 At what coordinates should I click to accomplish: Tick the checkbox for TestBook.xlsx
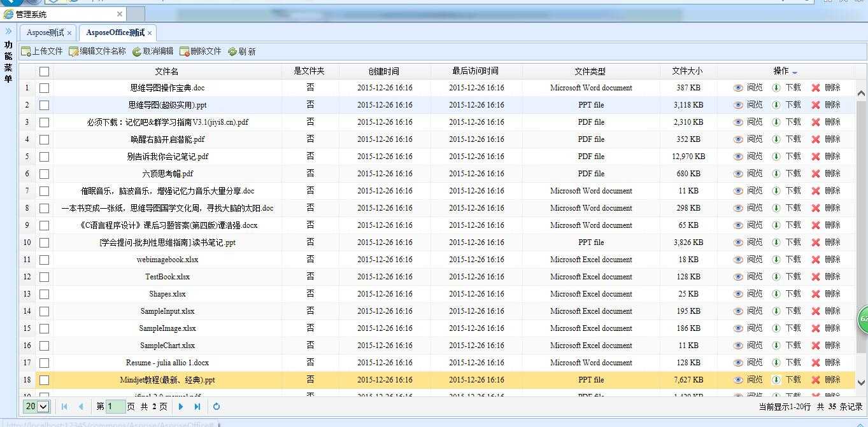point(44,277)
